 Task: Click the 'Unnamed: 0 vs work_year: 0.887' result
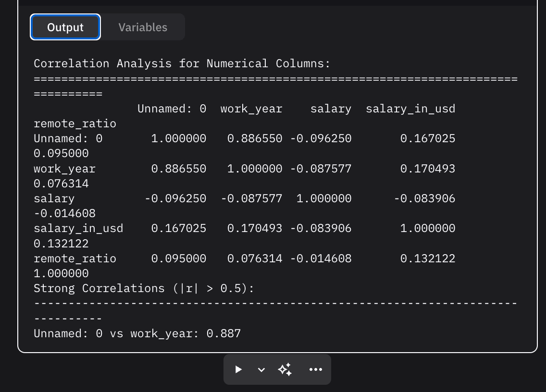coord(137,333)
